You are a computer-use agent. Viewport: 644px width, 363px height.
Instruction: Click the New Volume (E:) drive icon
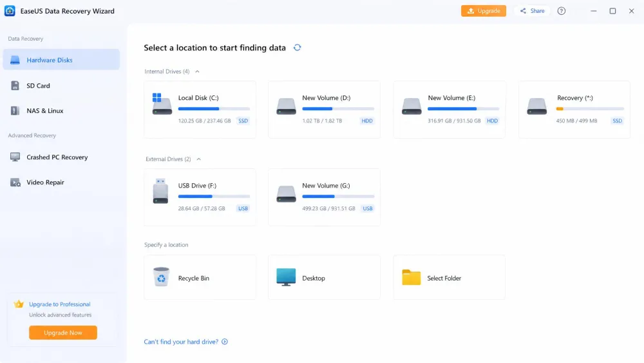coord(412,106)
